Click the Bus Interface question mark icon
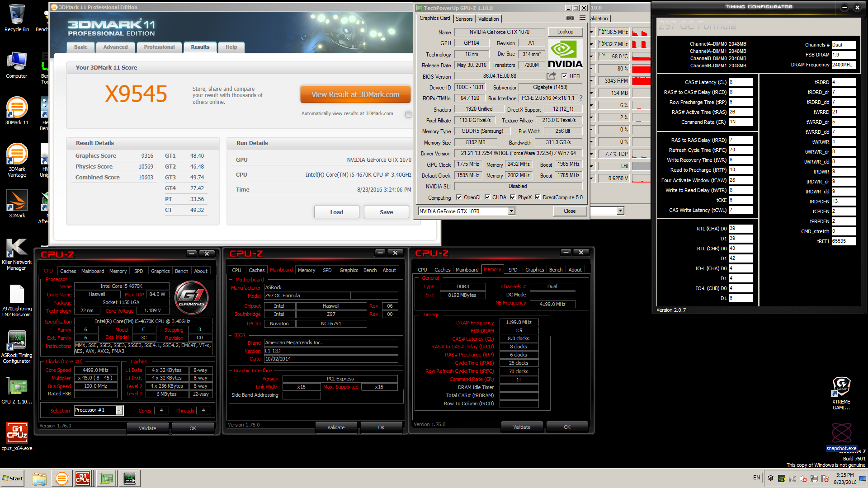The width and height of the screenshot is (868, 488). click(581, 98)
